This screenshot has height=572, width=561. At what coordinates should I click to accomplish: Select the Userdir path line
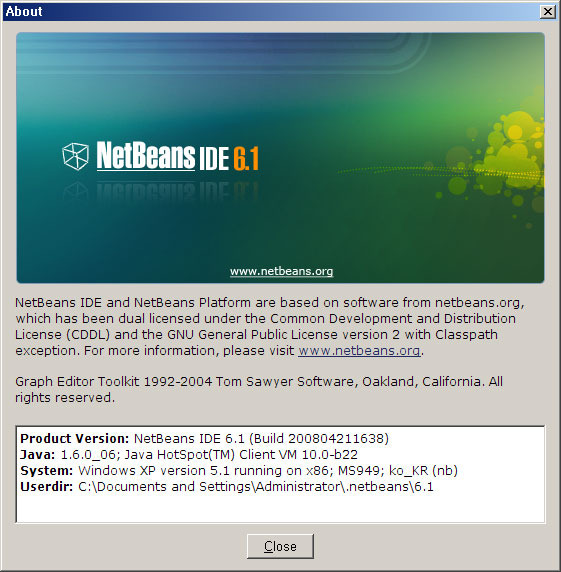[227, 486]
